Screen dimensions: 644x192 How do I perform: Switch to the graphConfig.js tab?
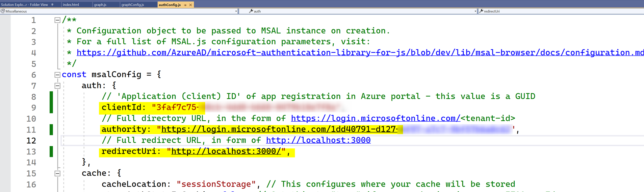pos(133,5)
